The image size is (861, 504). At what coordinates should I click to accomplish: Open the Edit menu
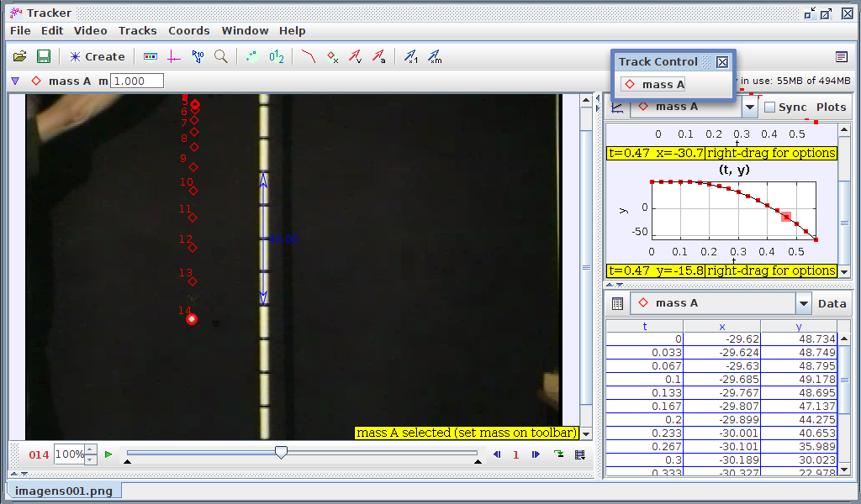[52, 31]
